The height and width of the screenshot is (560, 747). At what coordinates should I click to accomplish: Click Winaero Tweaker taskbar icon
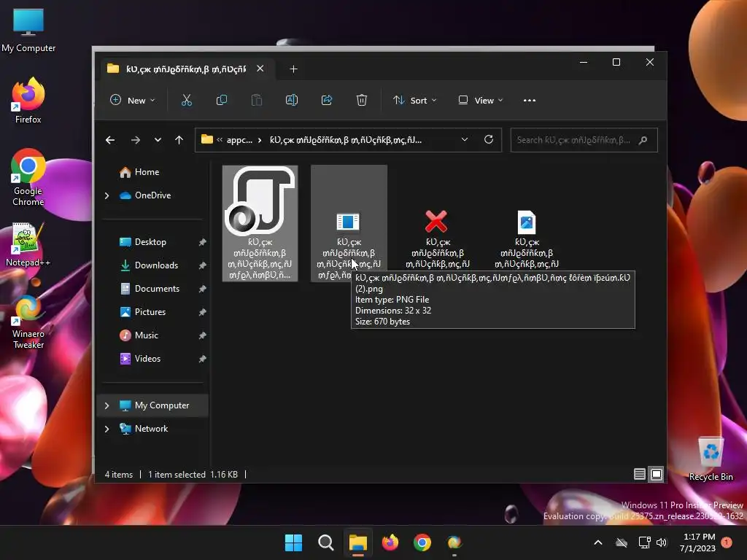(454, 542)
